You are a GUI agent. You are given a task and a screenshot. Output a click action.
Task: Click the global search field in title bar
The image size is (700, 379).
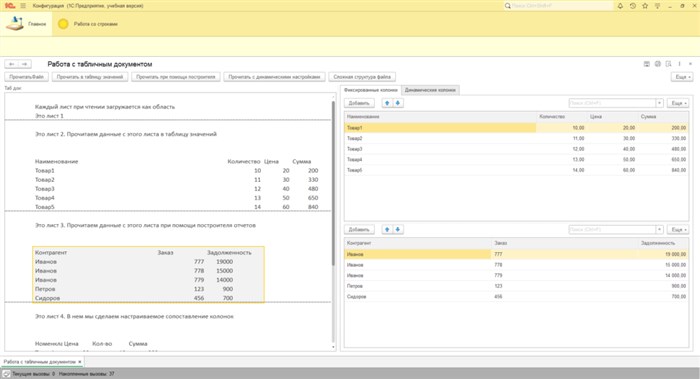[x=558, y=6]
